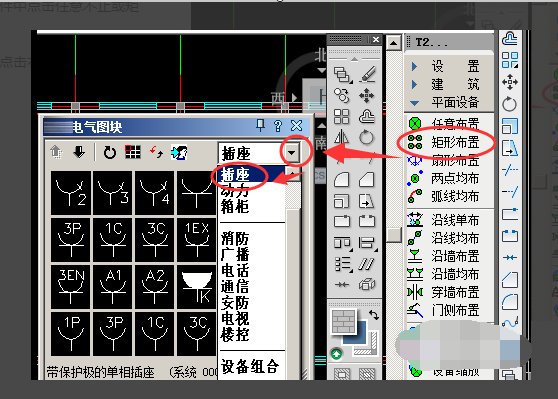Screen dimensions: 558x399
Task: Click the chamfer icon in floating palette
Action: point(367,180)
